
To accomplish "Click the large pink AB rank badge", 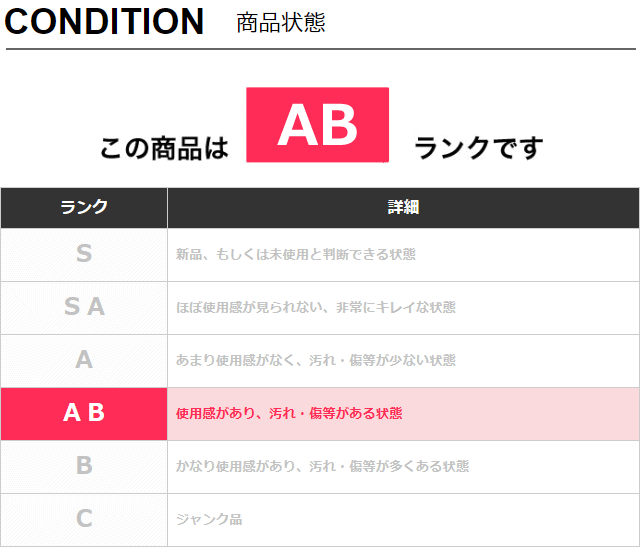I will tap(317, 125).
